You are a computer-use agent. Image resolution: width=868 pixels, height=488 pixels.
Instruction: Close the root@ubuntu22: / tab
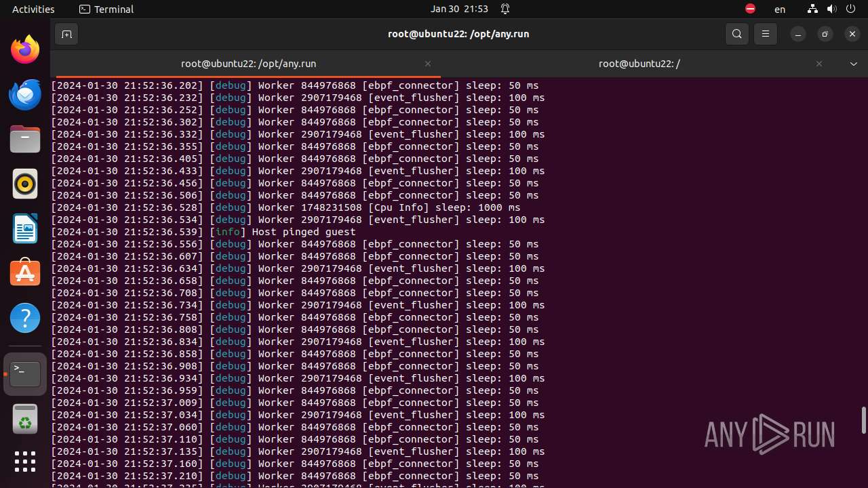819,64
